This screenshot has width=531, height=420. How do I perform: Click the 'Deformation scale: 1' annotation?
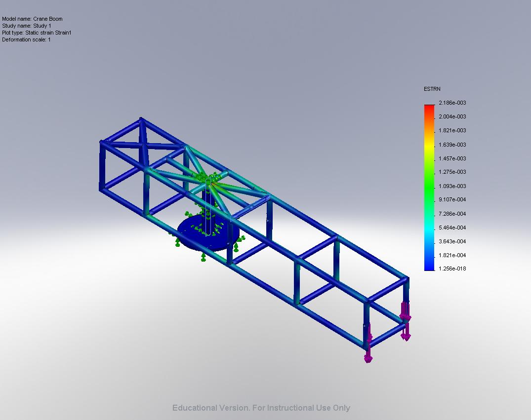click(x=26, y=39)
